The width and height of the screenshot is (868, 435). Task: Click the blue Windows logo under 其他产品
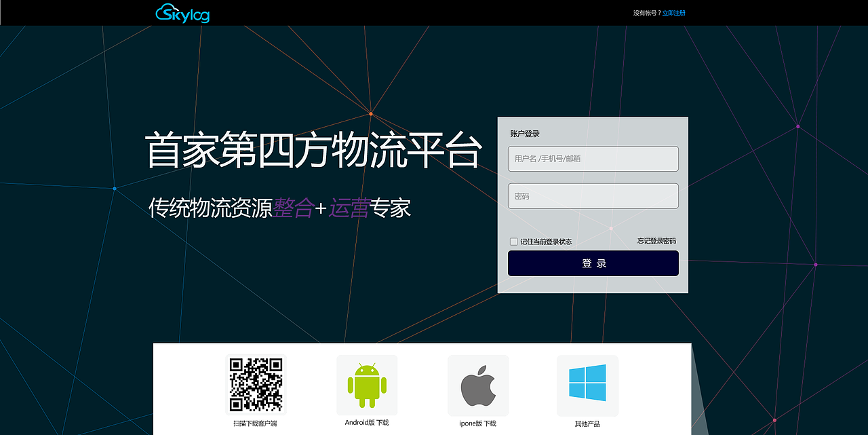tap(587, 385)
